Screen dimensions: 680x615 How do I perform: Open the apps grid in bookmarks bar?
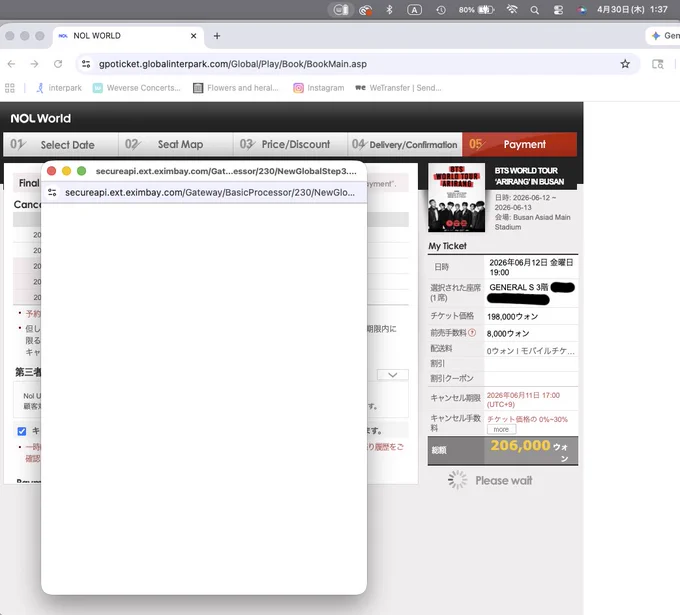(x=10, y=88)
